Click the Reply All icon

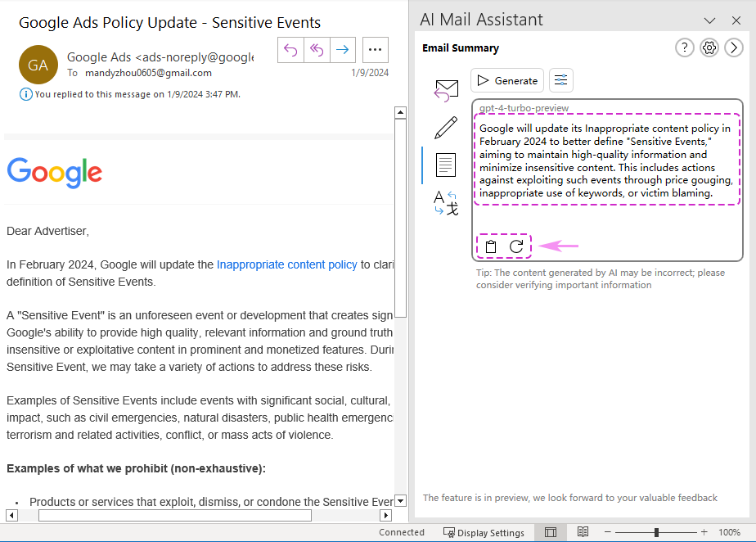[x=316, y=50]
